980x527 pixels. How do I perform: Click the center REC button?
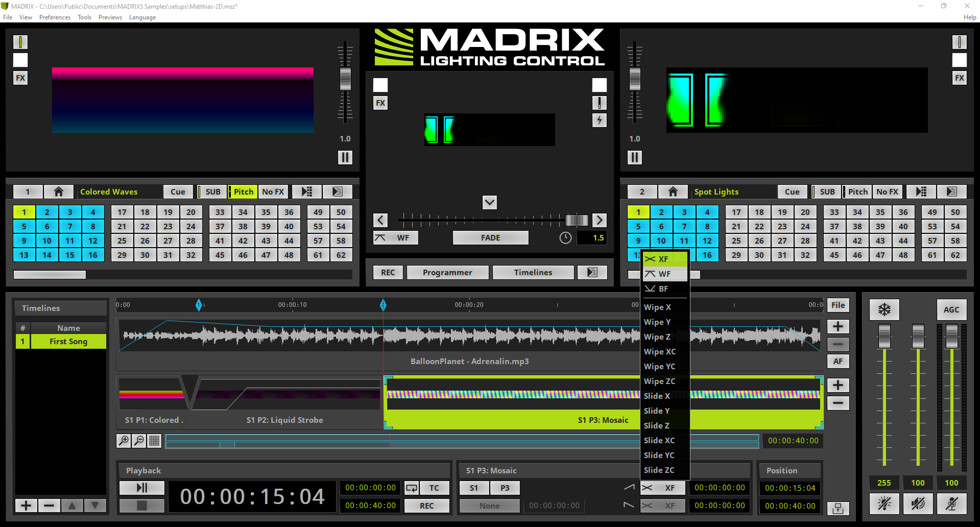(388, 272)
